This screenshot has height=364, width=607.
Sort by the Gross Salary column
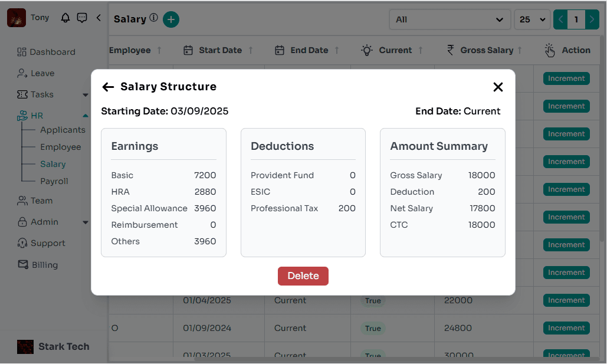(487, 50)
